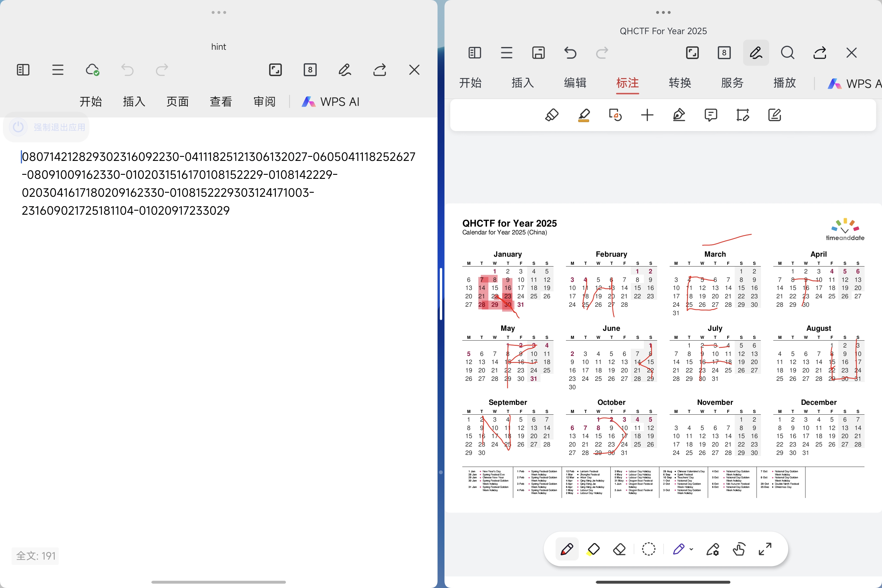Expand the purple pen color dropdown arrow

tap(691, 550)
